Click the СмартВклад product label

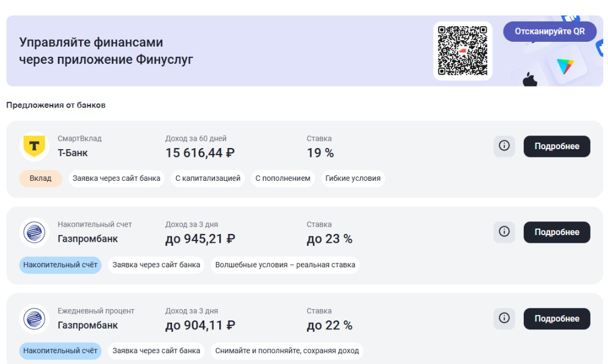(79, 138)
